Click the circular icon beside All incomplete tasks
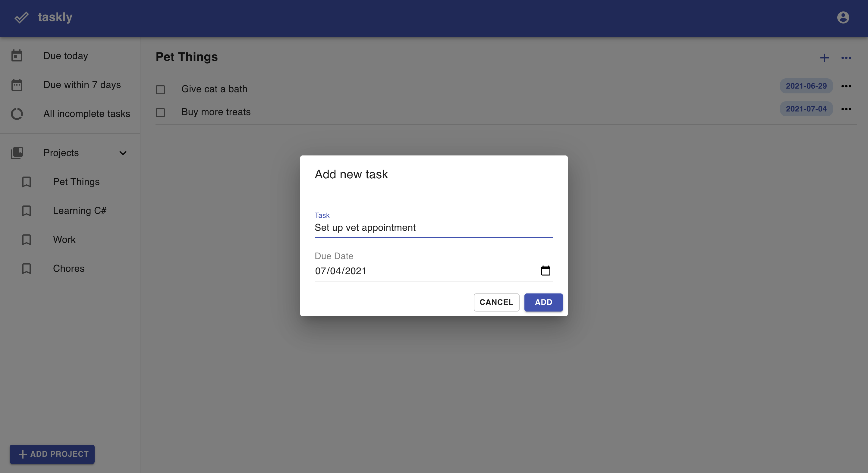 (17, 114)
